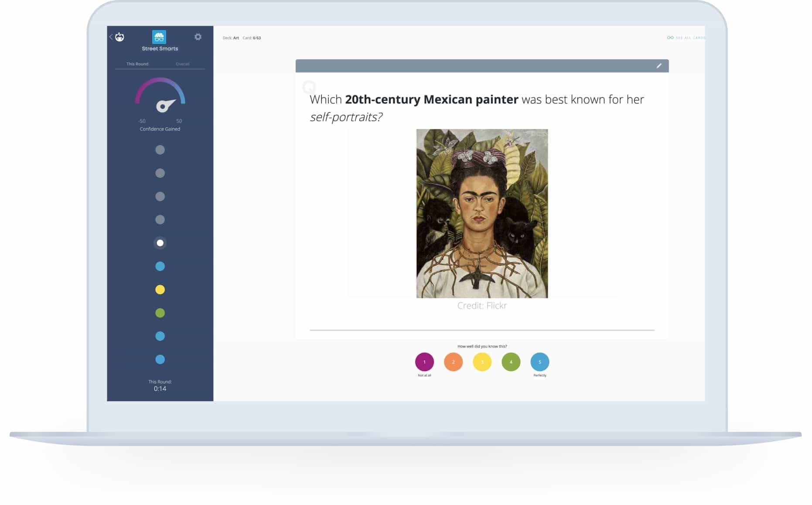Open the settings gear in the sidebar
This screenshot has width=812, height=505.
198,37
